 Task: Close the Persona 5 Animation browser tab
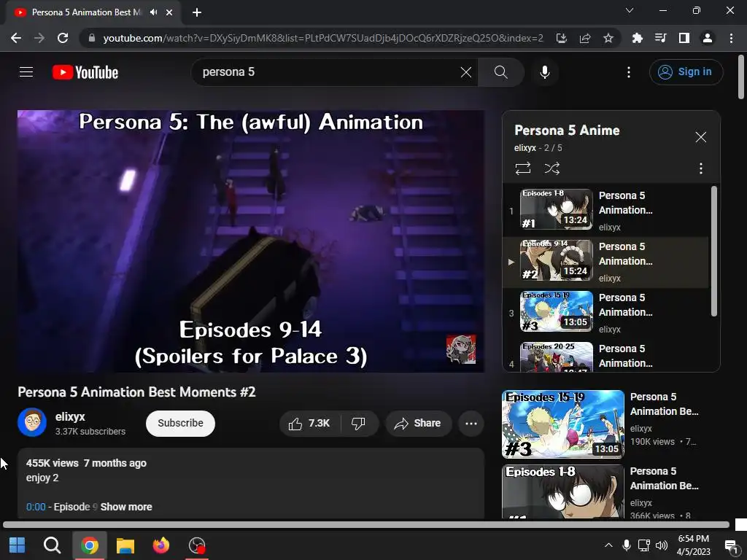tap(169, 12)
